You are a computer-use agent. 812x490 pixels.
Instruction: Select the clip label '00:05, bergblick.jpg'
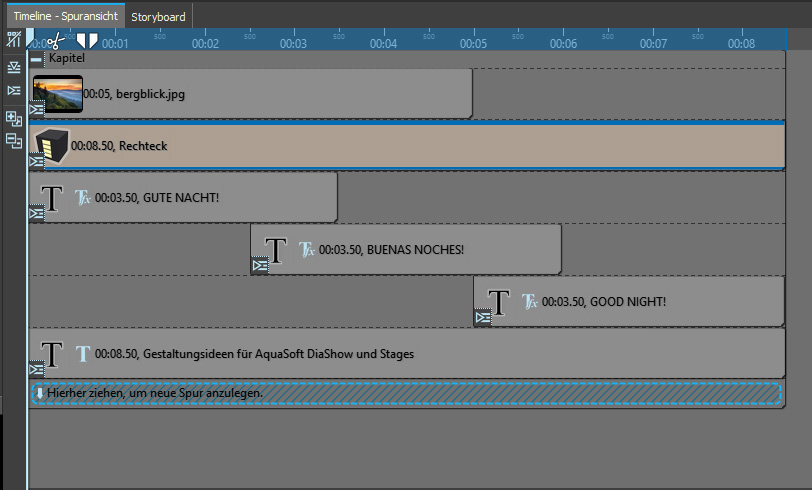click(134, 94)
